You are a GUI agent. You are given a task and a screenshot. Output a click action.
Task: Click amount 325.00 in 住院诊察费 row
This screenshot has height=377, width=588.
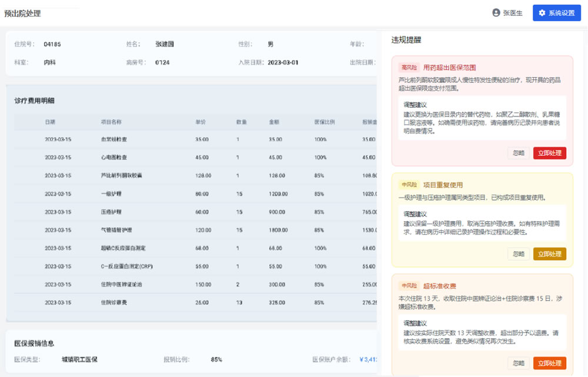277,302
